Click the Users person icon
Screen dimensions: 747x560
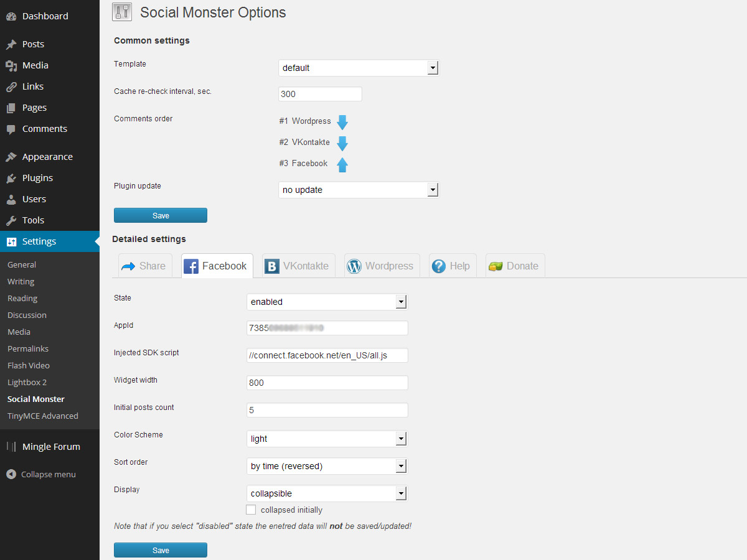[x=11, y=199]
